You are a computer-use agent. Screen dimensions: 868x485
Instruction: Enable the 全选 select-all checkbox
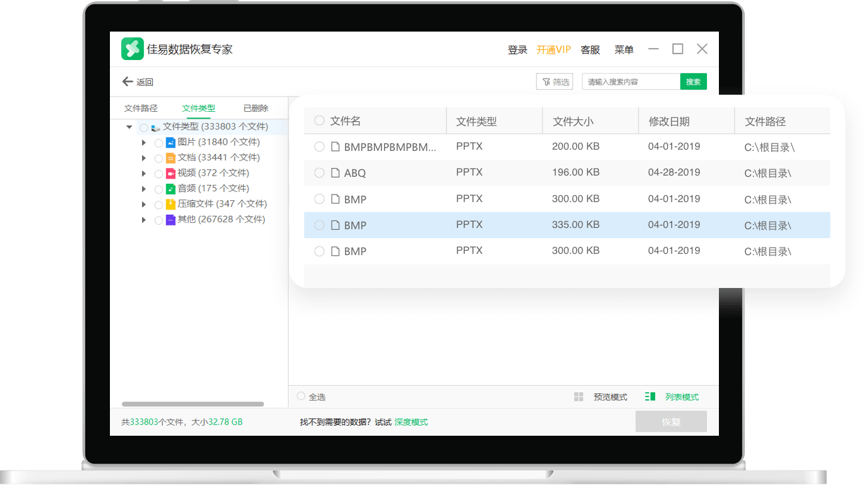coord(301,397)
